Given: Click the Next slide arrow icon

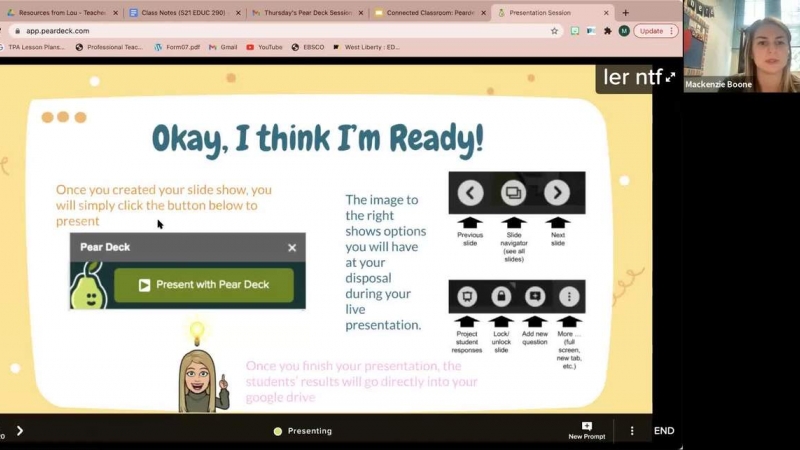Looking at the screenshot, I should [x=557, y=193].
